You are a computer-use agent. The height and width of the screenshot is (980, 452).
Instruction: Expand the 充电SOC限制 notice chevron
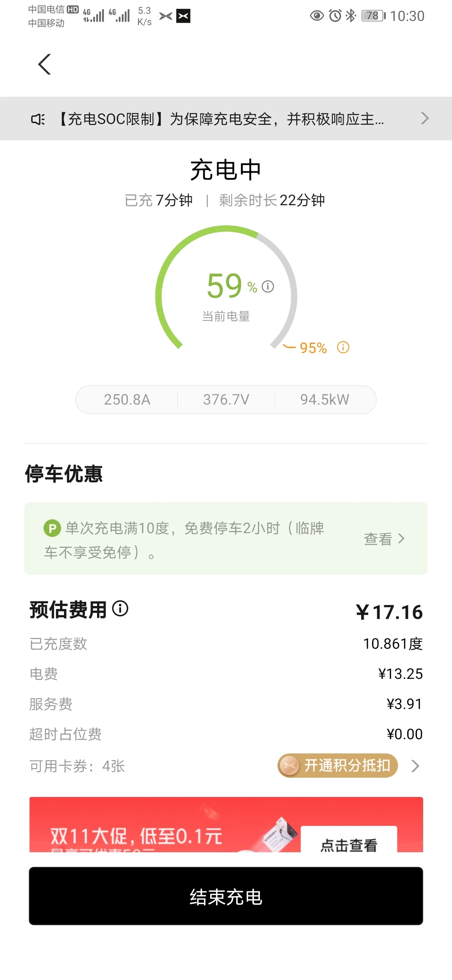425,119
